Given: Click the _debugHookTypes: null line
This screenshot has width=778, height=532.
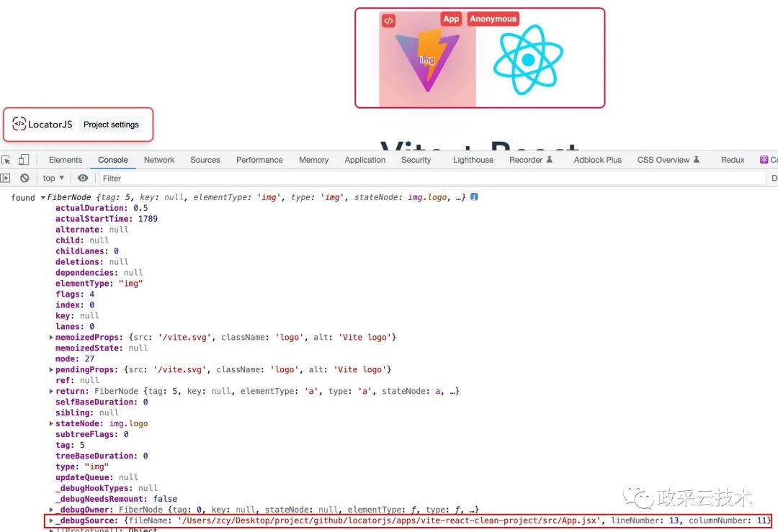Looking at the screenshot, I should [107, 488].
